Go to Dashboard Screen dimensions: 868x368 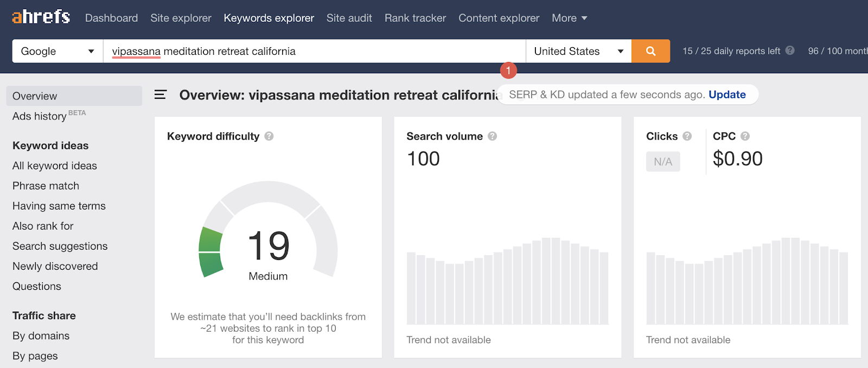point(111,18)
